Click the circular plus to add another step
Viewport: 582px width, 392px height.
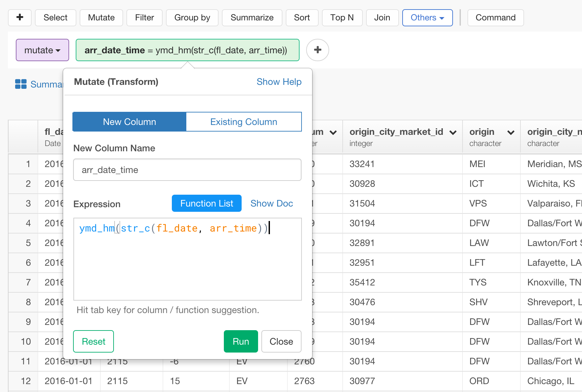(x=317, y=50)
